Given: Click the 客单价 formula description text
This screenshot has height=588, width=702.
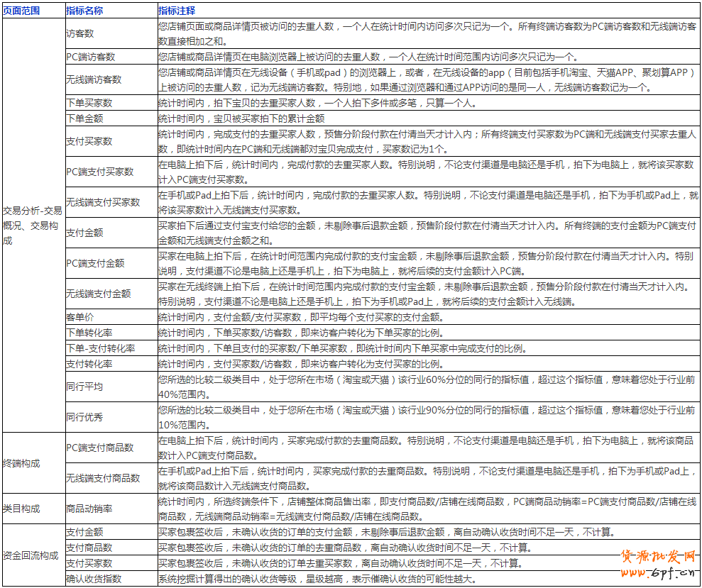Looking at the screenshot, I should [301, 317].
